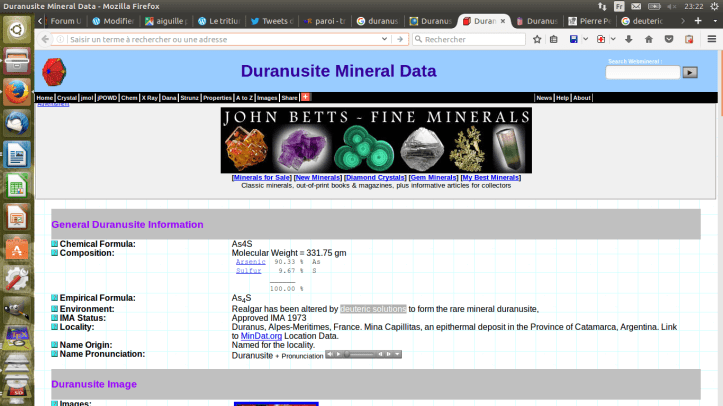
Task: Switch to the Modifier tab
Action: tap(113, 21)
